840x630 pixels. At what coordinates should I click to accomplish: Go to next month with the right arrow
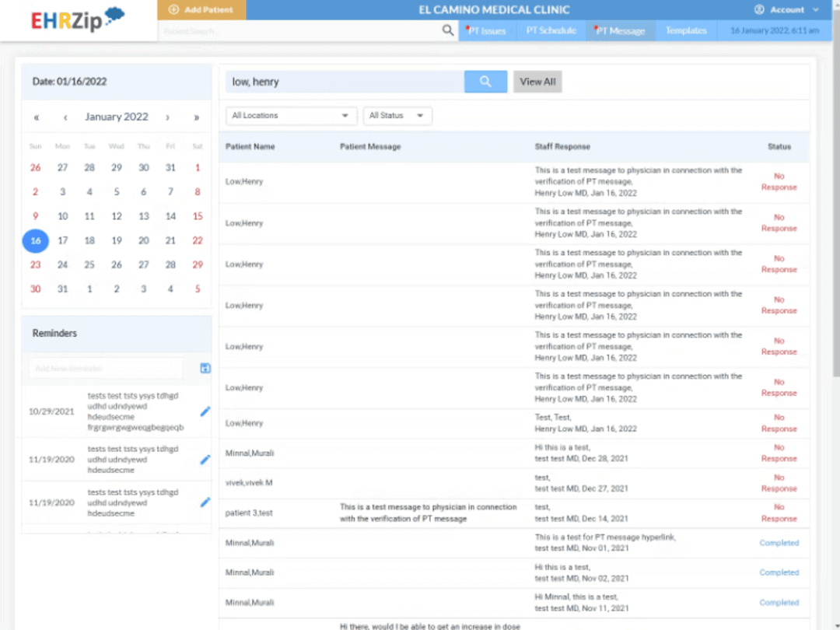coord(167,117)
